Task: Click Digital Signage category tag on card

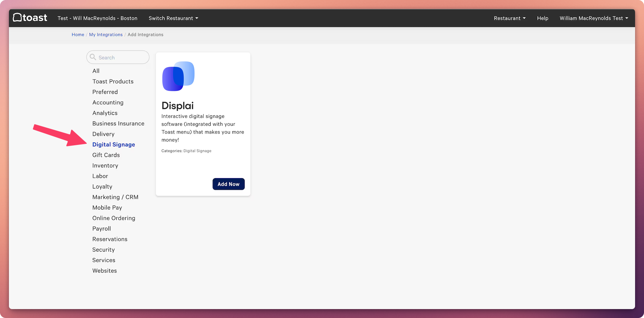Action: [197, 151]
